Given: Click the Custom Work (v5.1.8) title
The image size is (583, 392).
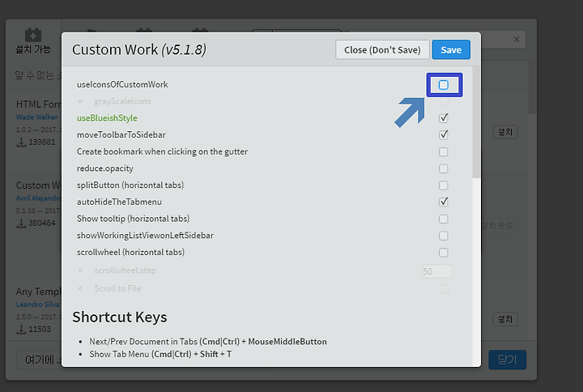Looking at the screenshot, I should coord(139,49).
